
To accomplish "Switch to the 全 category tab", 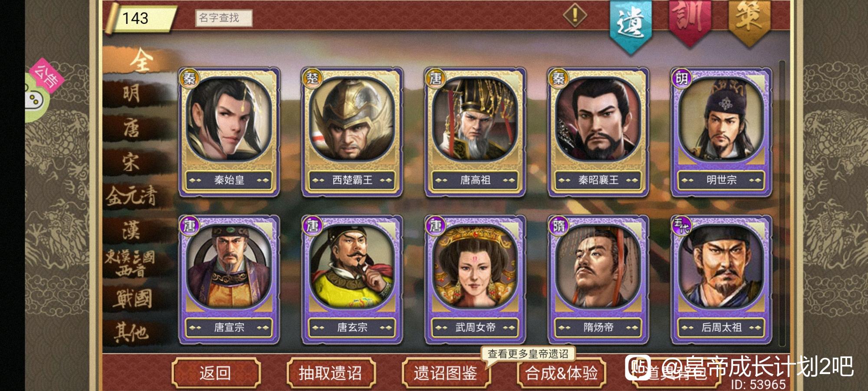I will 140,60.
